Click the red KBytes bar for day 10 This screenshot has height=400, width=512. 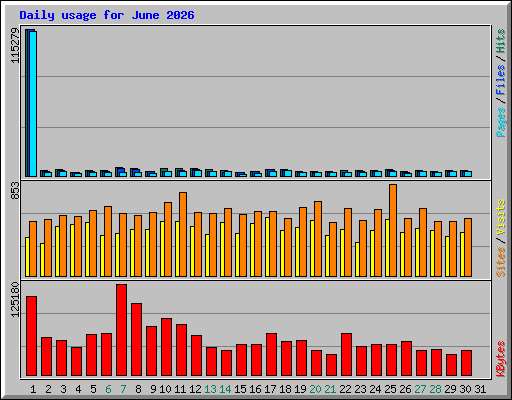(x=166, y=347)
